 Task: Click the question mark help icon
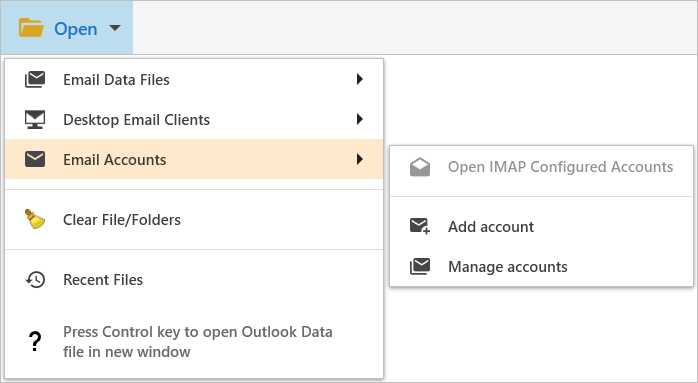tap(35, 342)
